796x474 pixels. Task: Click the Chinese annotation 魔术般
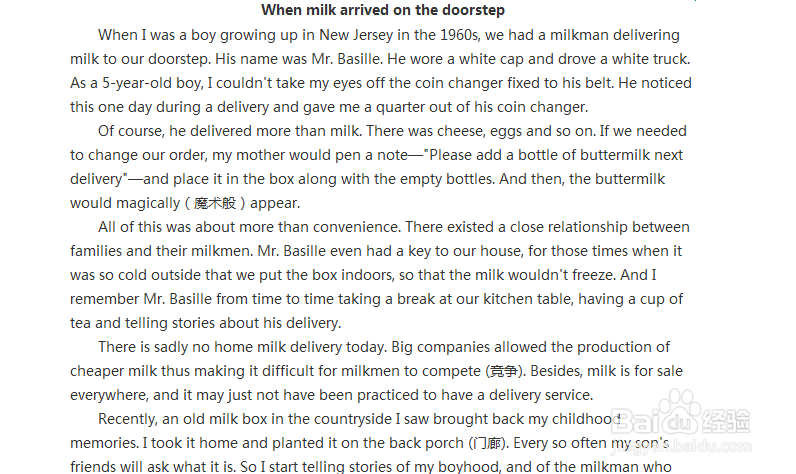coord(215,204)
